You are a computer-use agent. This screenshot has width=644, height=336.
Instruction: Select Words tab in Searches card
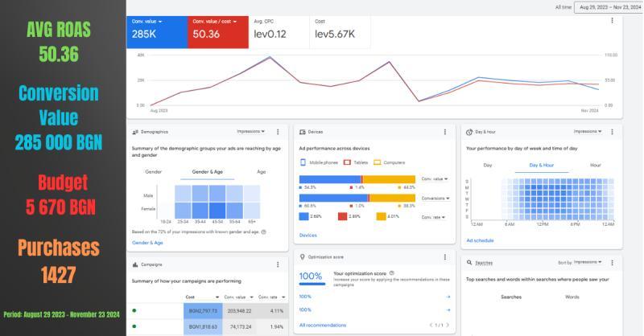tap(572, 297)
